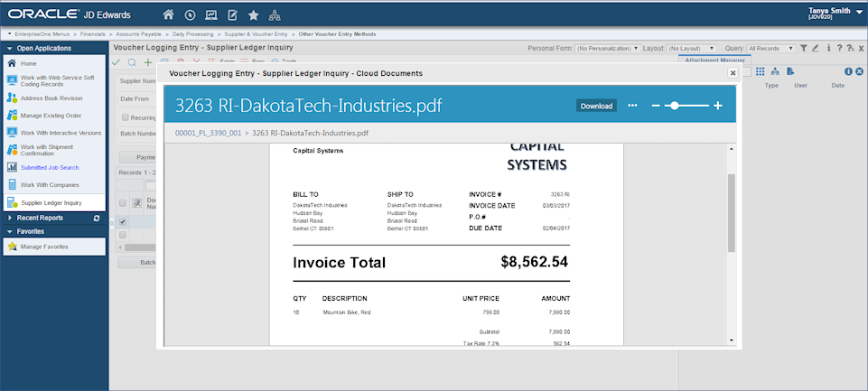This screenshot has width=868, height=391.
Task: Close the Cloud Documents dialog
Action: click(733, 72)
